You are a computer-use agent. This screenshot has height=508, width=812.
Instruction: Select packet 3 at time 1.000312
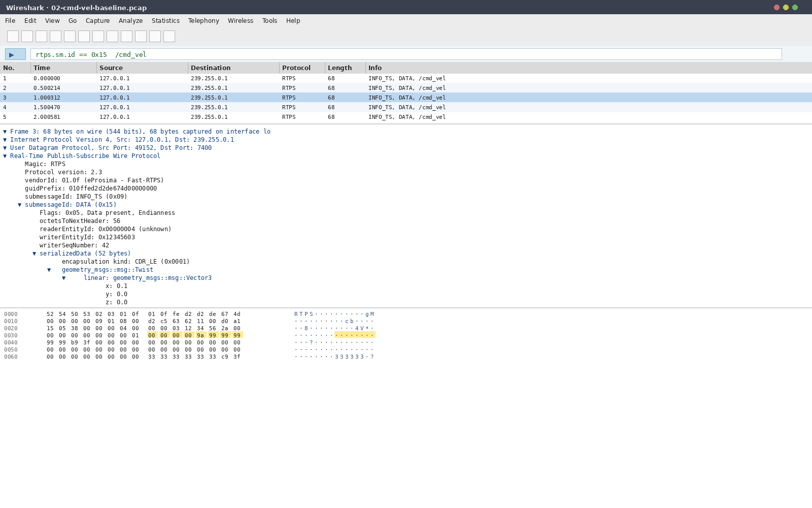coord(406,98)
